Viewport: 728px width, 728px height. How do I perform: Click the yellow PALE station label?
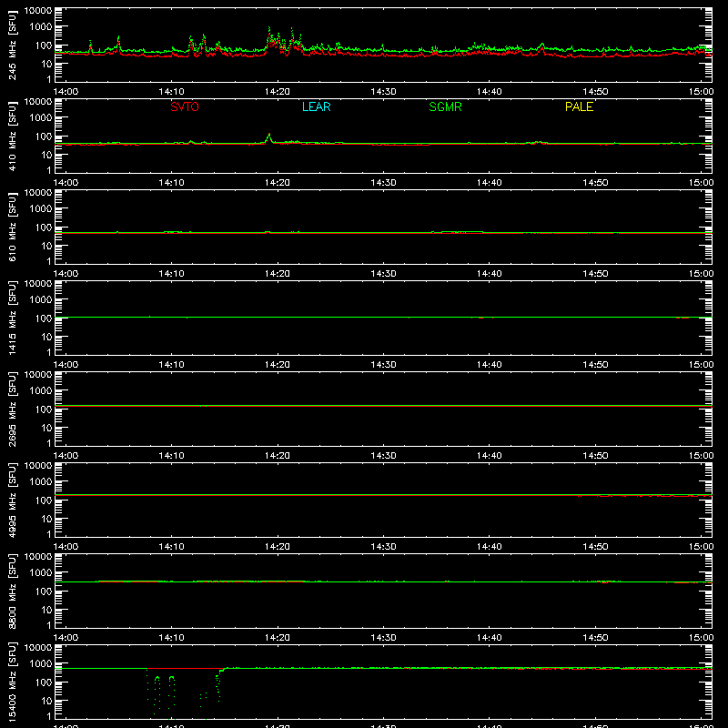click(x=579, y=106)
